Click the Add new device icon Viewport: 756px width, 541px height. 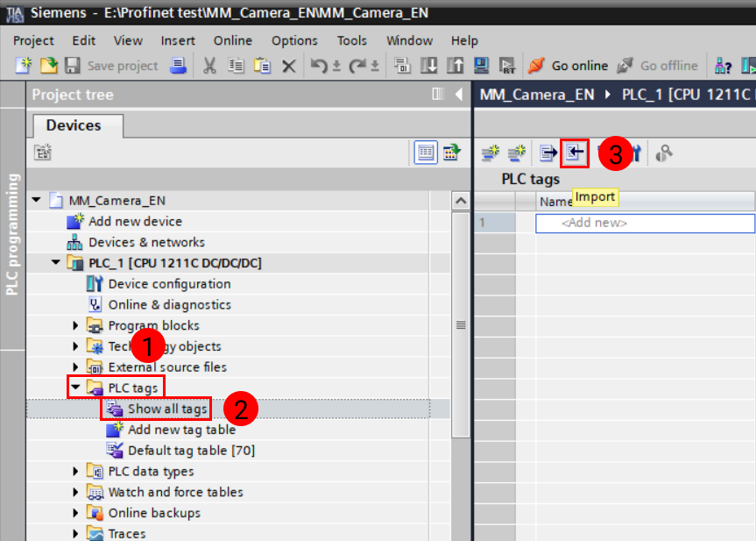tap(75, 221)
